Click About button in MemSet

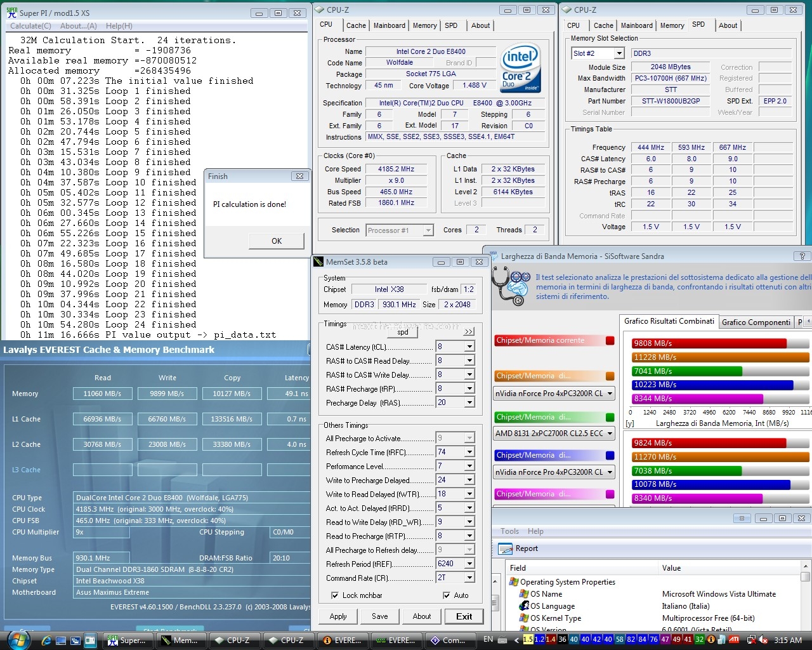pyautogui.click(x=422, y=616)
